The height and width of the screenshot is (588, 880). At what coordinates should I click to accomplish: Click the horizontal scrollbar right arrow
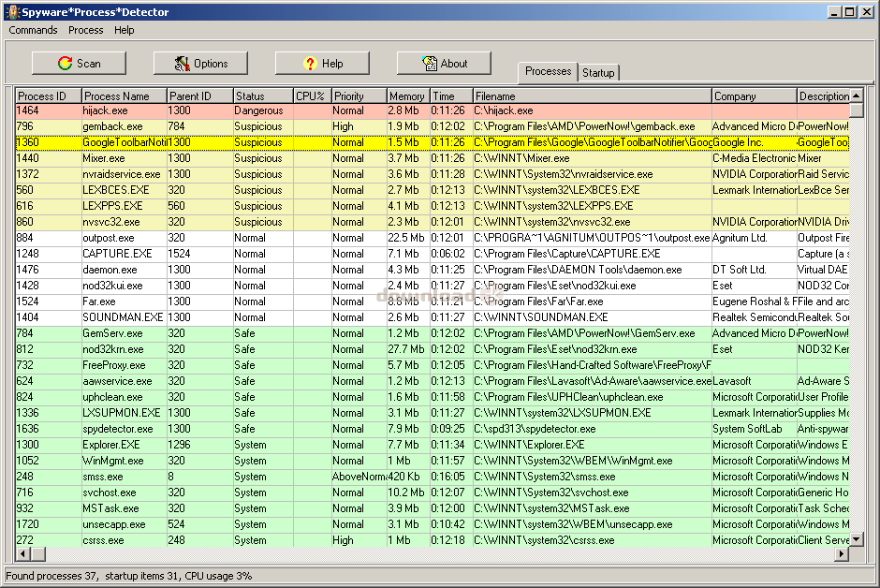tap(842, 554)
